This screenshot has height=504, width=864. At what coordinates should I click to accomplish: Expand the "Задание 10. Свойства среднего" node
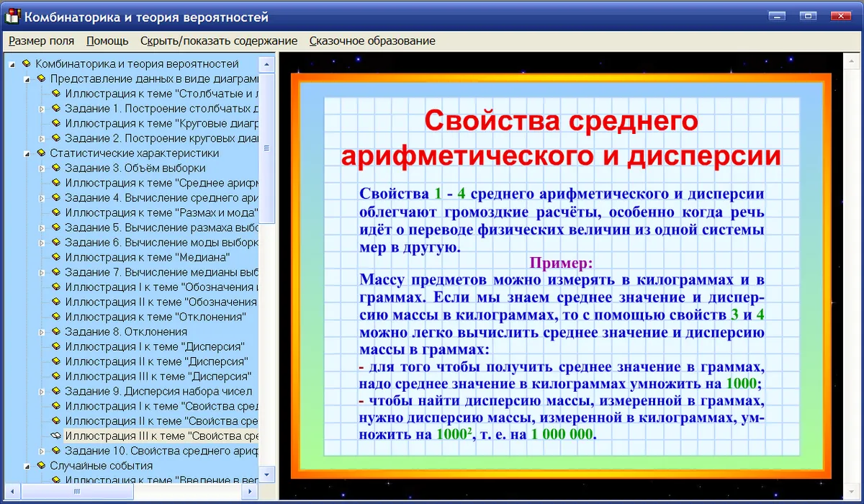tap(42, 451)
